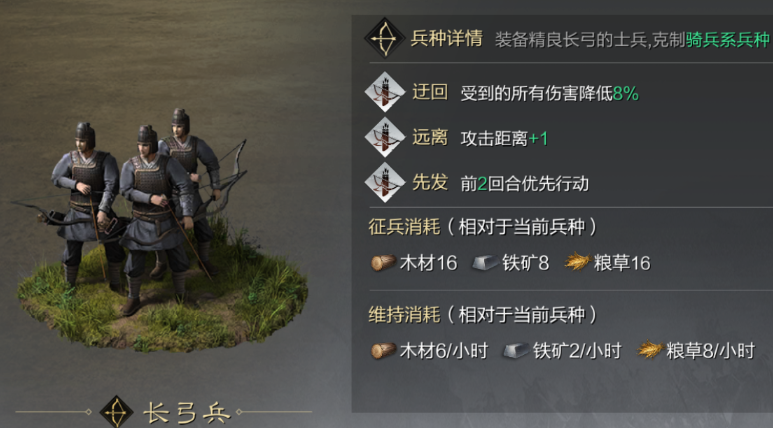
Task: Click the 攻击距离+1 description text
Action: [504, 139]
